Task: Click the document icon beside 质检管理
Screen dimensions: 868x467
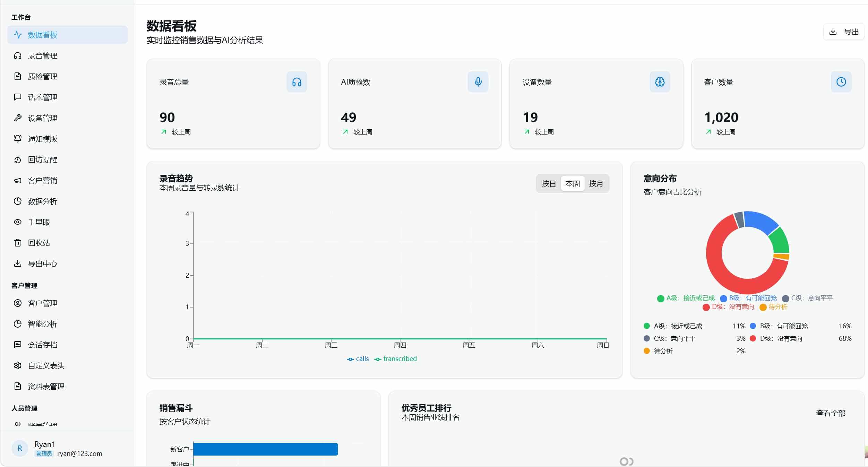Action: (18, 76)
